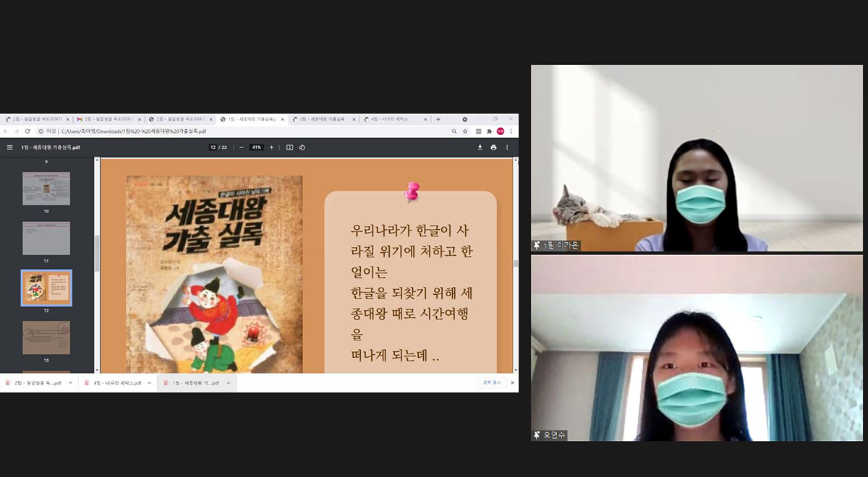Image resolution: width=868 pixels, height=477 pixels.
Task: Select page 11 thumbnail
Action: [46, 238]
